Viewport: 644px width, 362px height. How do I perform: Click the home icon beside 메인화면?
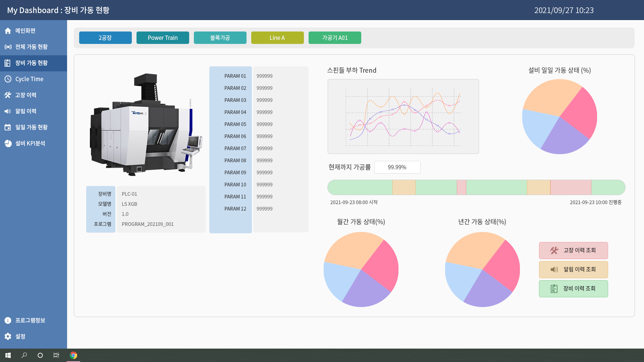point(8,31)
